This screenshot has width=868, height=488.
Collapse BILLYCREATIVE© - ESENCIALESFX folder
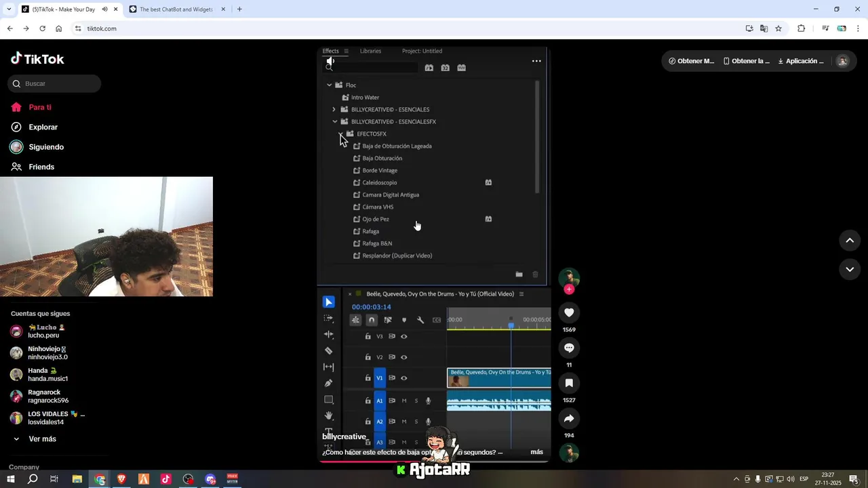click(335, 121)
